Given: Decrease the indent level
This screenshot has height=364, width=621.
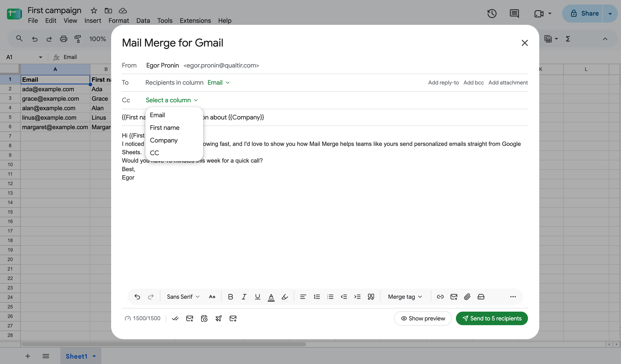Looking at the screenshot, I should [344, 297].
